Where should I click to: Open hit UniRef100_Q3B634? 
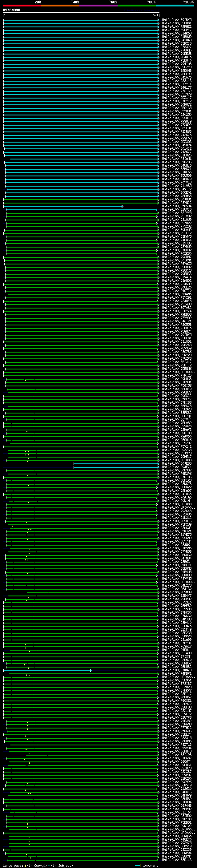[176, 562]
